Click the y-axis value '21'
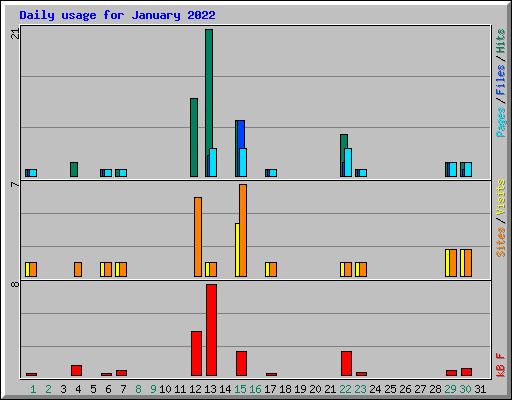This screenshot has width=512, height=400. pos(15,34)
